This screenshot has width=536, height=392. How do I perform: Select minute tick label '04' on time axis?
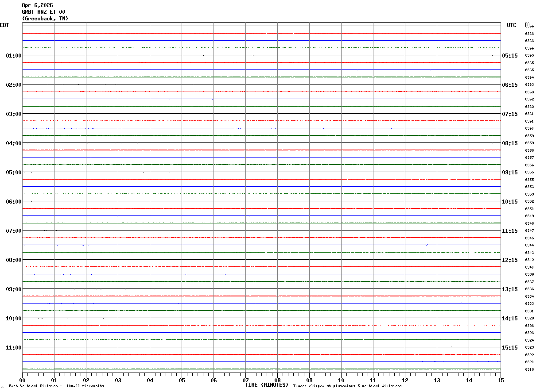click(150, 380)
